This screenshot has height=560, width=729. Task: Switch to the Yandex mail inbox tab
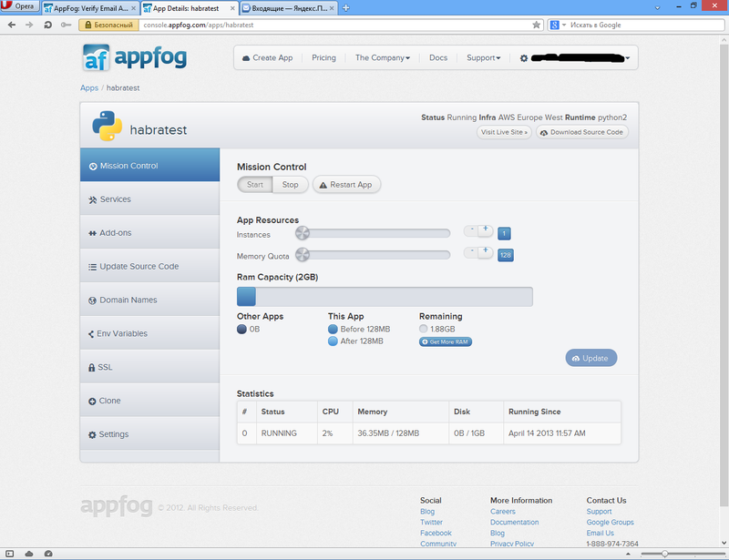288,8
